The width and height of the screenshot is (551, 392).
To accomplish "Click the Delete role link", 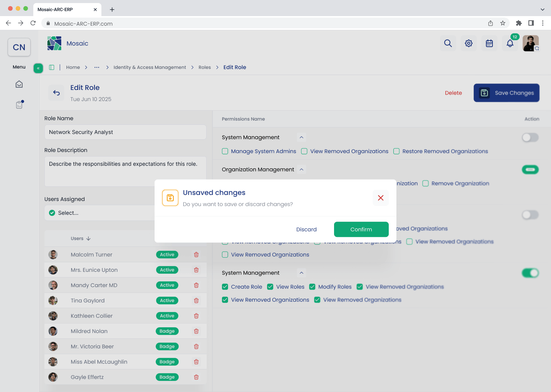I will click(x=453, y=93).
